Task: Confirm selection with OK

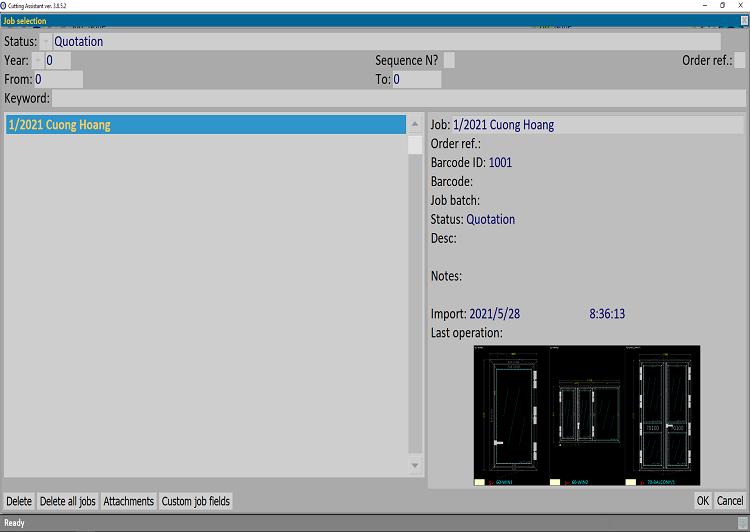Action: [x=703, y=501]
